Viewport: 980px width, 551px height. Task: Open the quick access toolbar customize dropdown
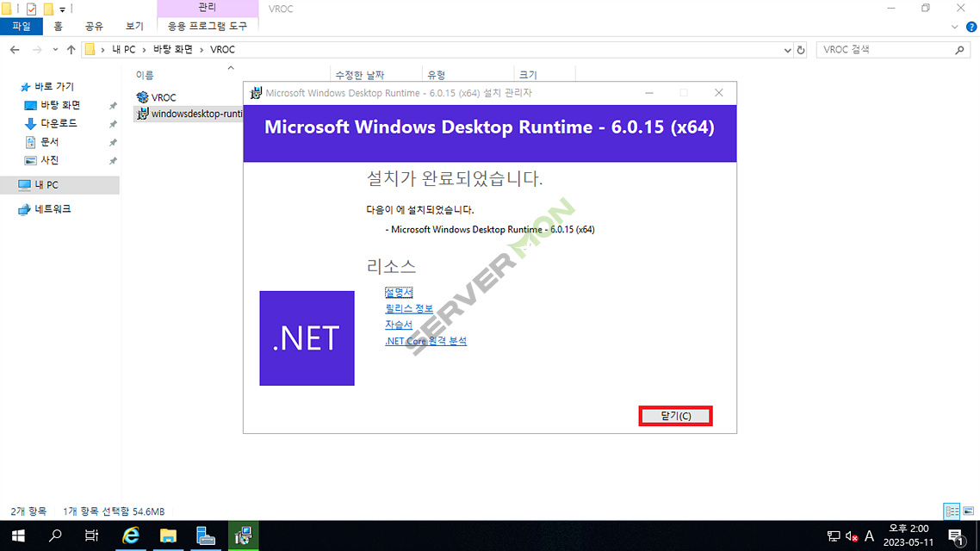click(62, 9)
